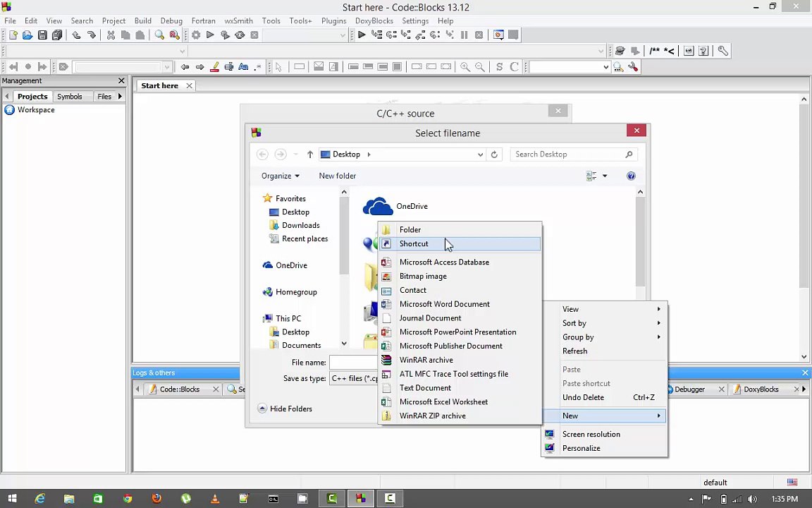Click the jump back arrow icon

[x=185, y=67]
